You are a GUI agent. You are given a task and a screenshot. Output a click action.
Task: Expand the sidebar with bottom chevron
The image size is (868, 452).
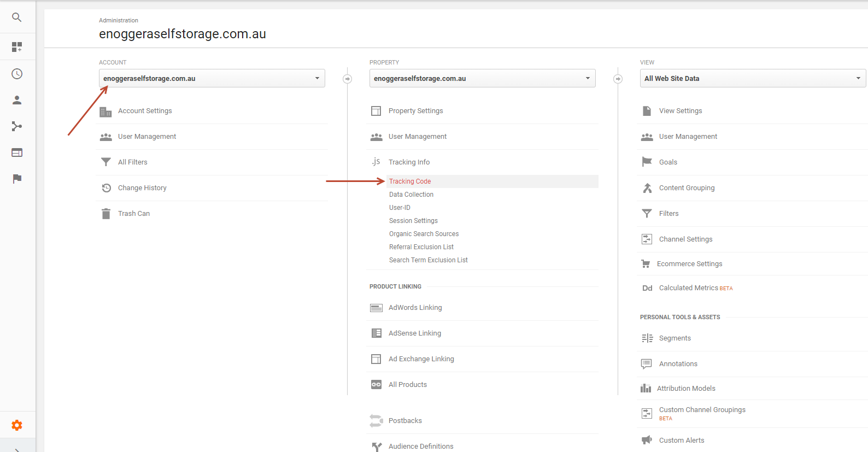pyautogui.click(x=17, y=449)
